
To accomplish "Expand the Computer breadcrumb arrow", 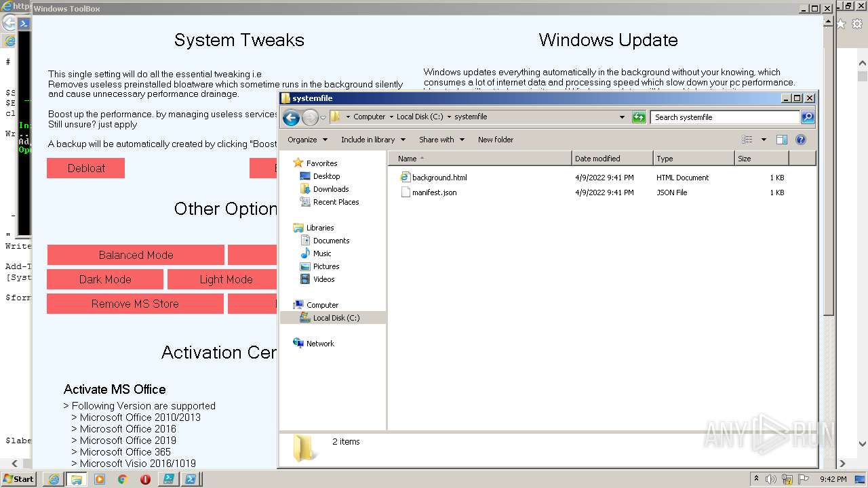I will [391, 117].
